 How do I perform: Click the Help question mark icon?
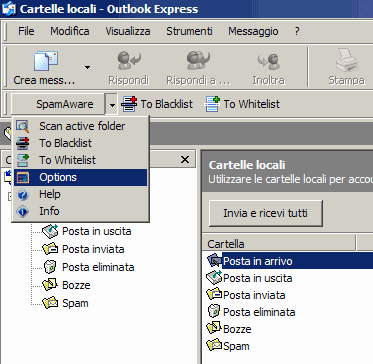tap(23, 194)
